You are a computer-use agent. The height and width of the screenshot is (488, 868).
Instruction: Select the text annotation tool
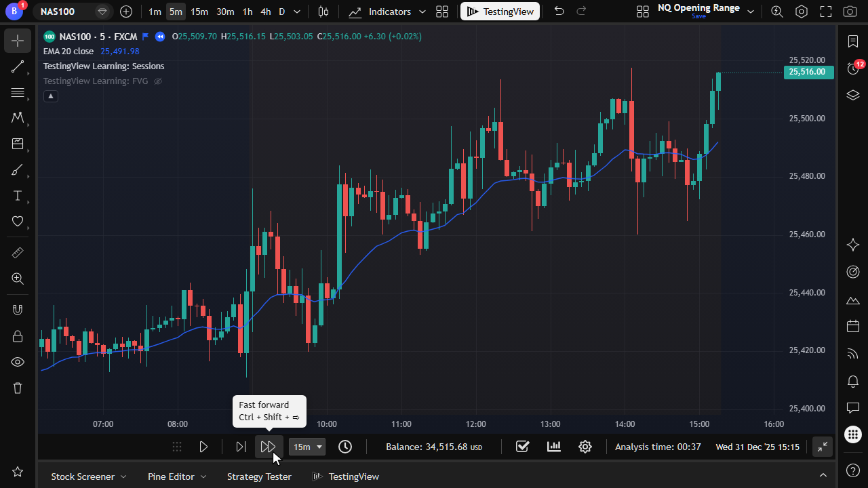tap(18, 195)
